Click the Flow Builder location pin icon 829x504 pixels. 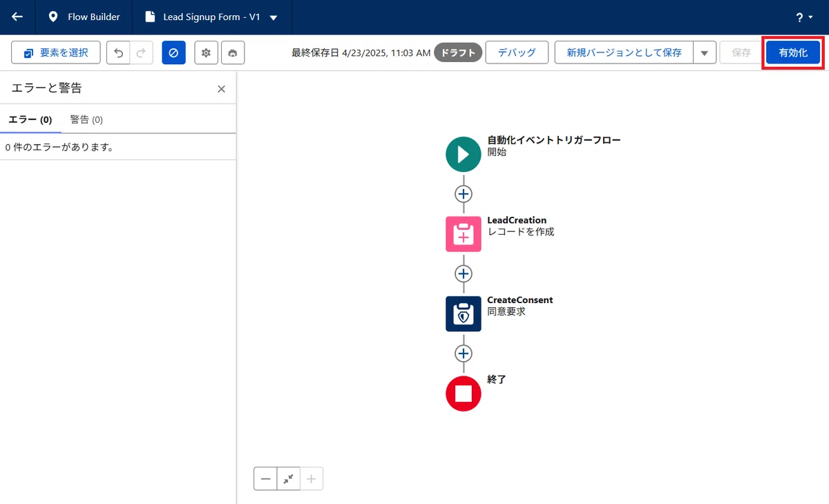point(53,17)
